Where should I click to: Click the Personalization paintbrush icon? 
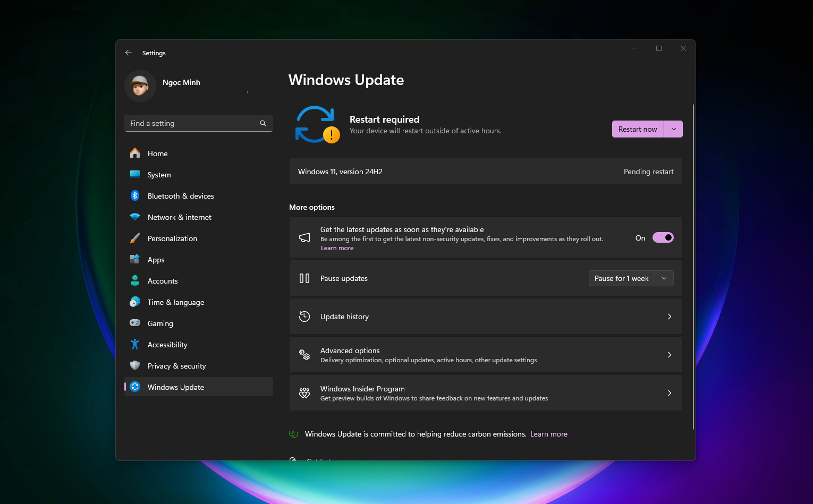135,238
